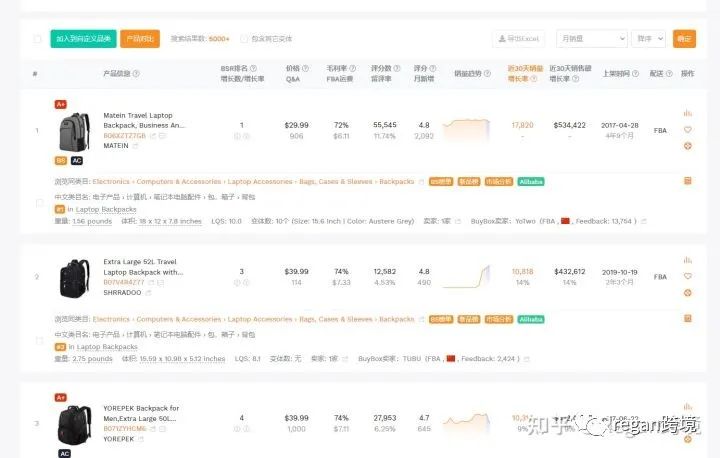Tick the checkbox beside the search result count
720x458 pixels.
244,39
